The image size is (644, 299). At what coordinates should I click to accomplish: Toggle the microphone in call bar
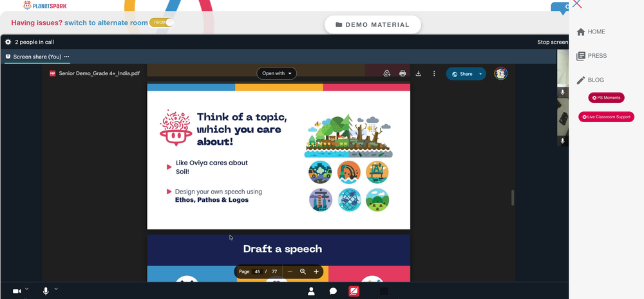(x=46, y=291)
